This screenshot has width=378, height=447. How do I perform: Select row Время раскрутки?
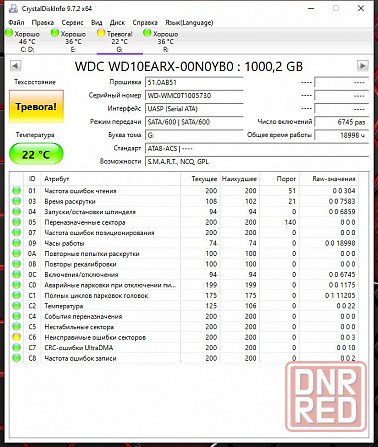[184, 201]
